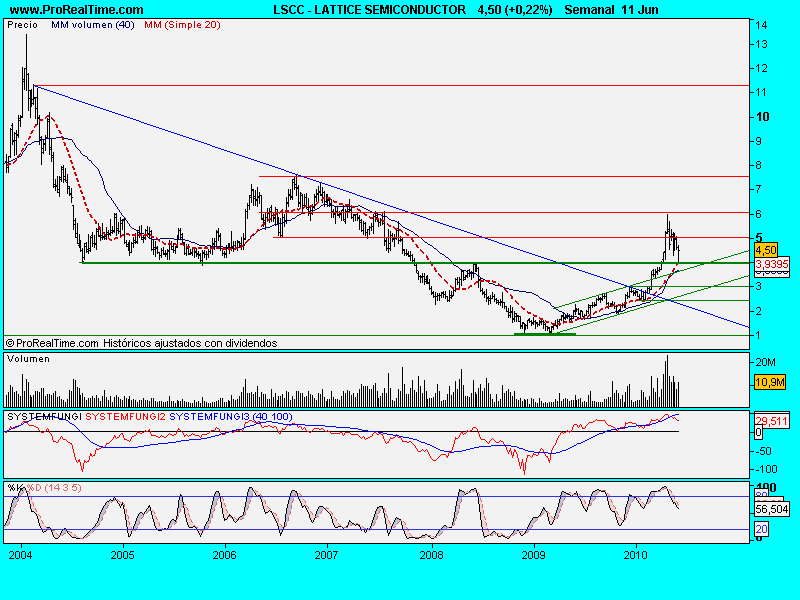
Task: Click bold price axis value 10
Action: click(x=763, y=117)
